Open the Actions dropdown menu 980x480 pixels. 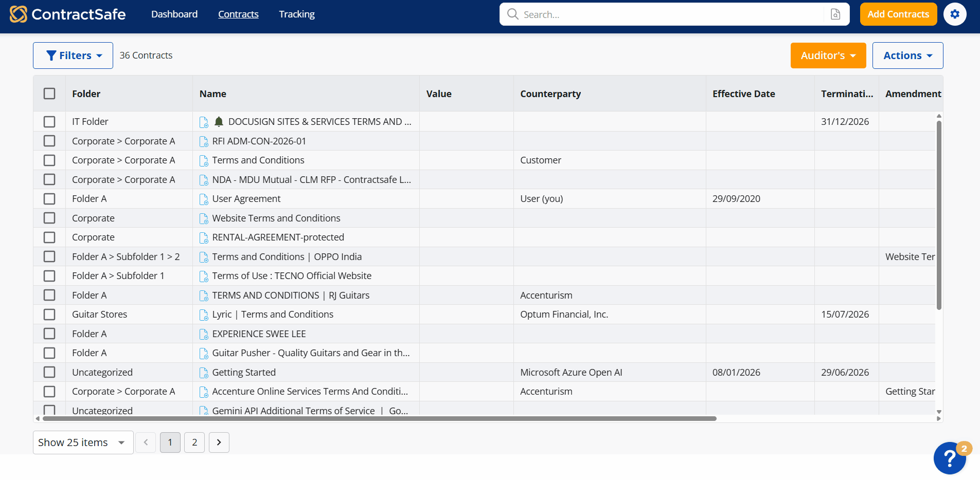pos(907,56)
